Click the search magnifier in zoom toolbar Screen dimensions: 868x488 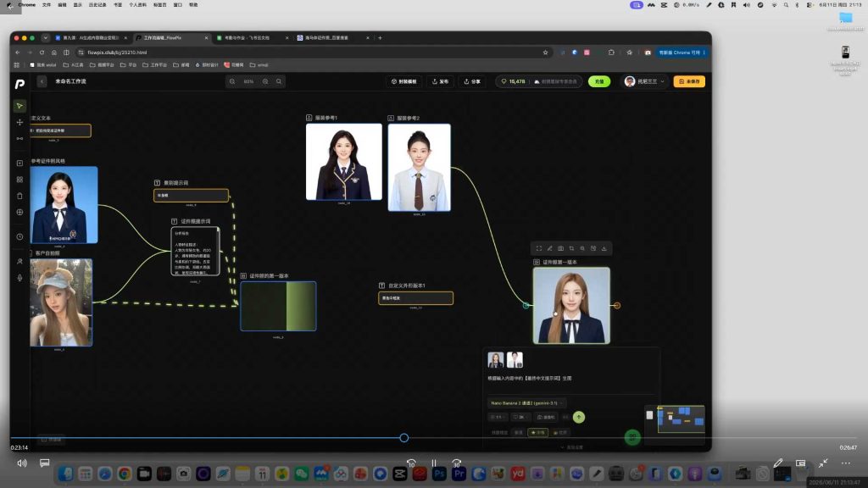pyautogui.click(x=279, y=81)
